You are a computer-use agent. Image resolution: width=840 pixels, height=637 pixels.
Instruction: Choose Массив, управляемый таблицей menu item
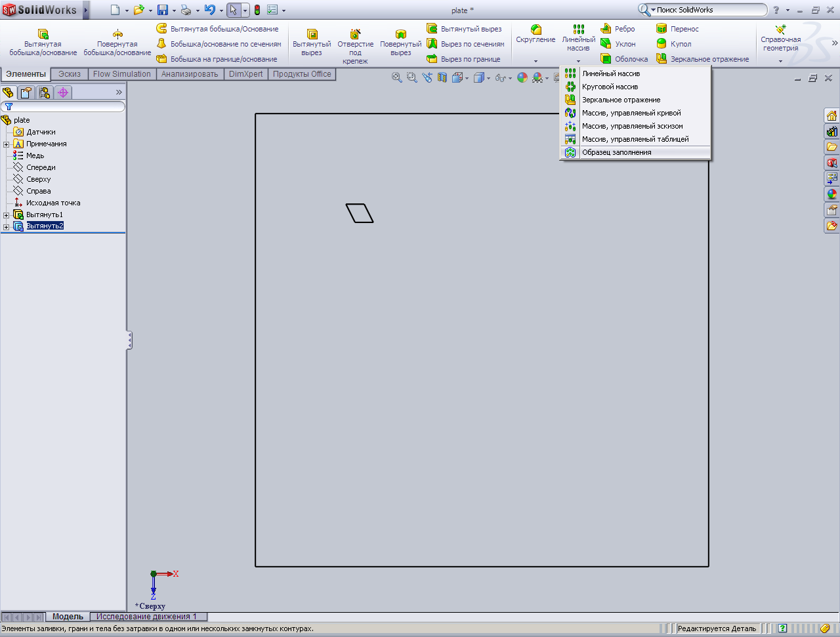click(x=635, y=139)
